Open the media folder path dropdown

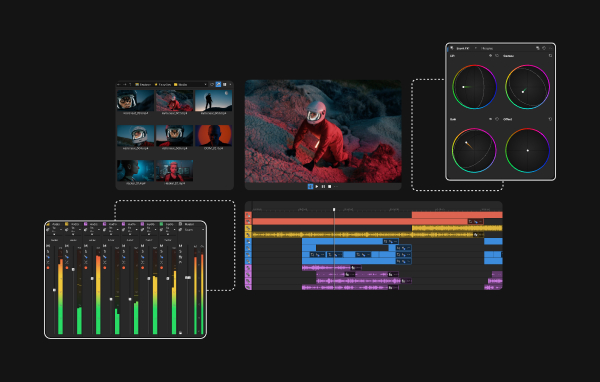coord(205,85)
